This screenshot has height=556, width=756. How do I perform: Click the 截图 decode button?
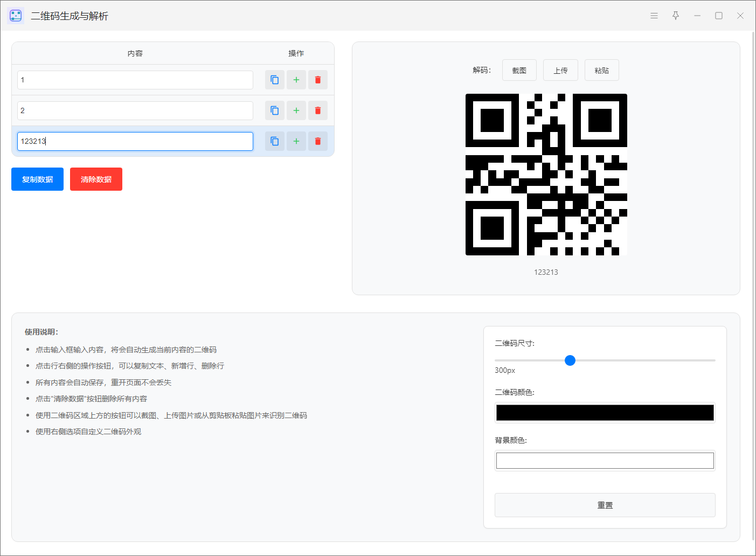(519, 70)
